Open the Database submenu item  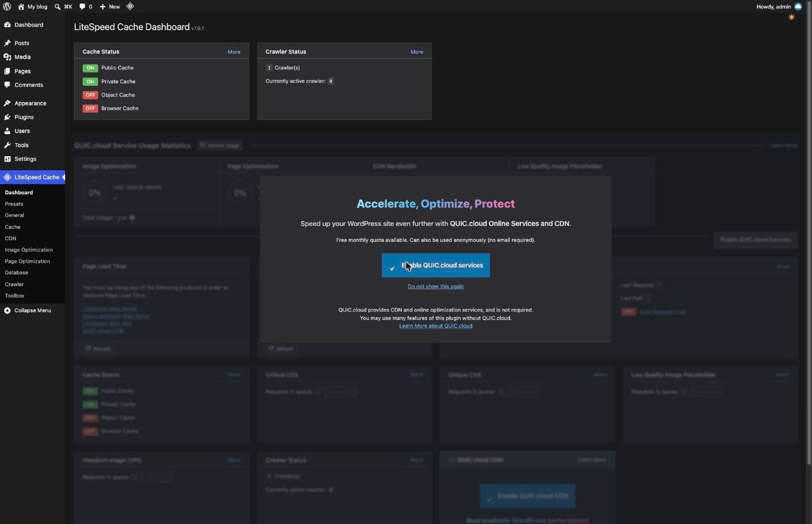point(17,273)
